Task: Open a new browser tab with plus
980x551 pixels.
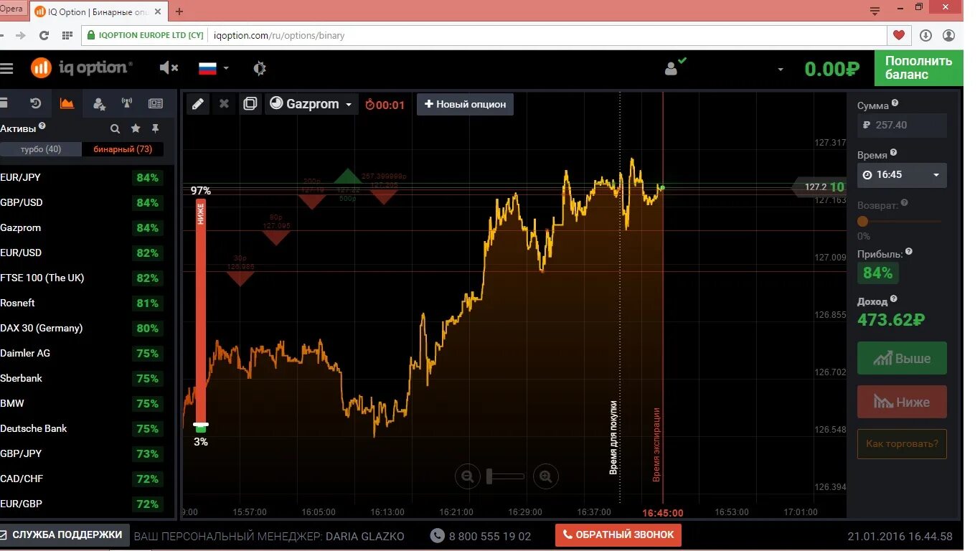Action: [x=179, y=11]
